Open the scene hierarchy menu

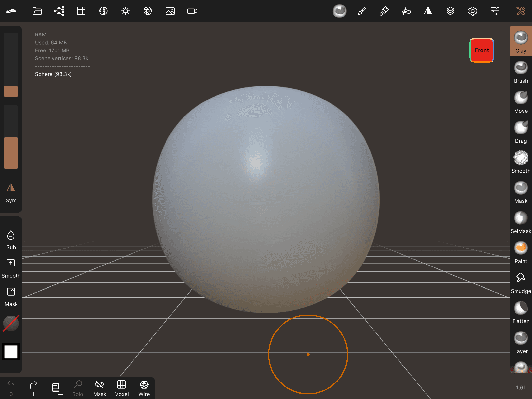(x=59, y=11)
